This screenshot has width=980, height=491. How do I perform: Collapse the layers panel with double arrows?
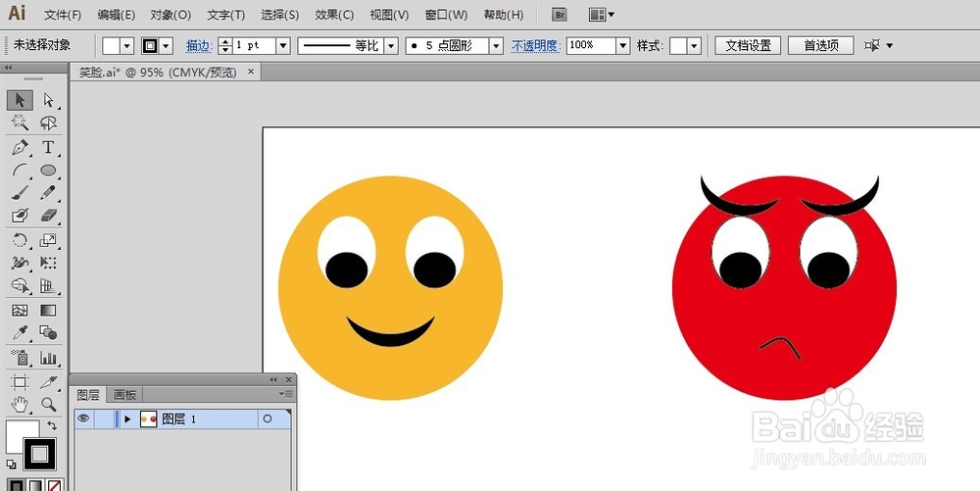coord(273,380)
